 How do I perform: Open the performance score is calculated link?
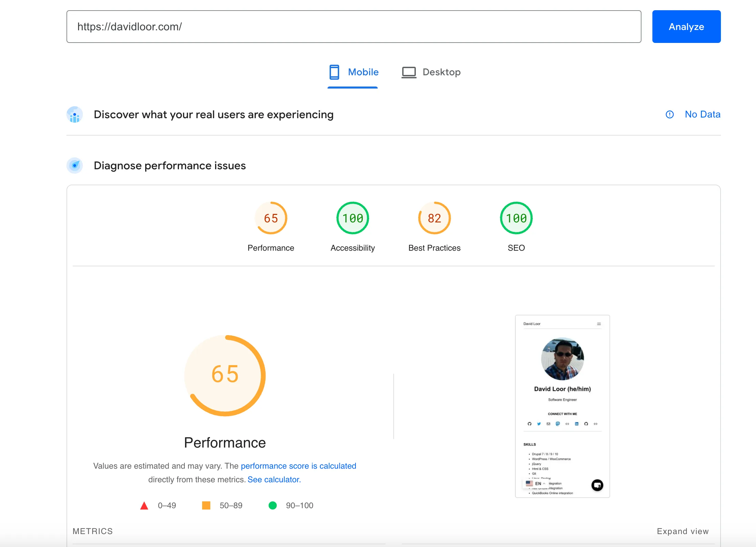point(299,466)
